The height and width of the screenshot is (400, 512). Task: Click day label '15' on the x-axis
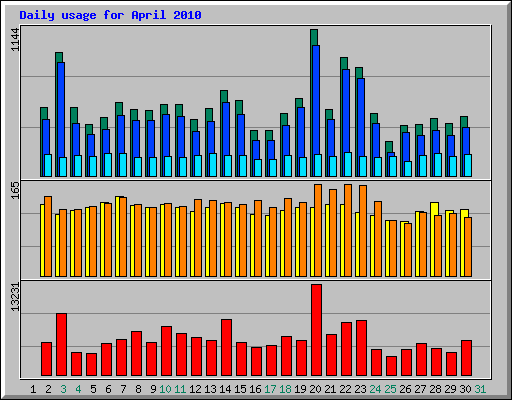pyautogui.click(x=240, y=389)
